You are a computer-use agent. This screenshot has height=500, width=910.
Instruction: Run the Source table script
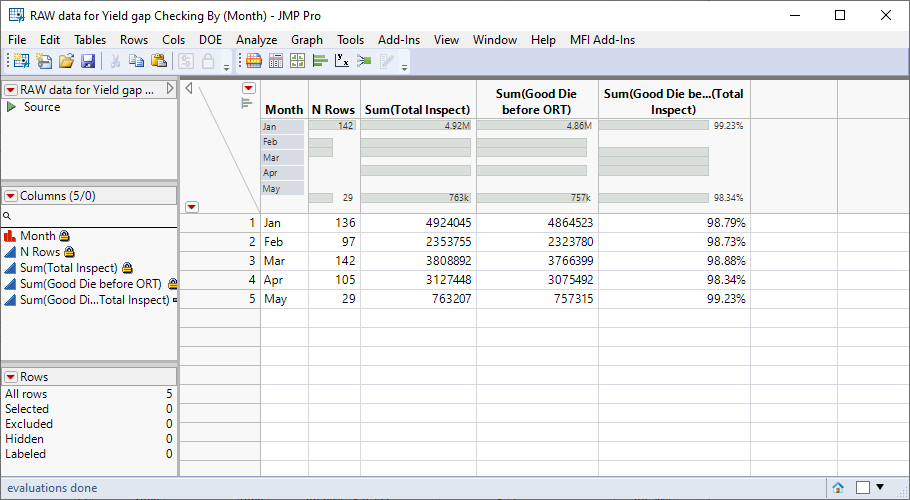click(x=12, y=107)
